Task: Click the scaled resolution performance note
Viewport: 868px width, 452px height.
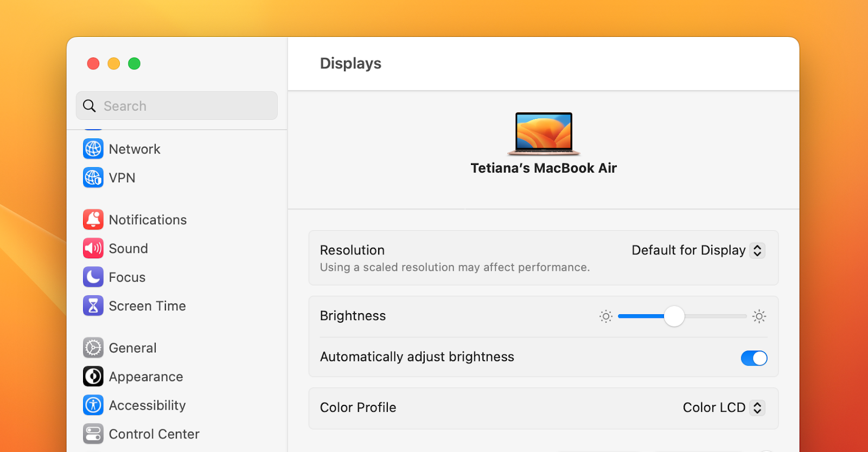Action: 455,268
